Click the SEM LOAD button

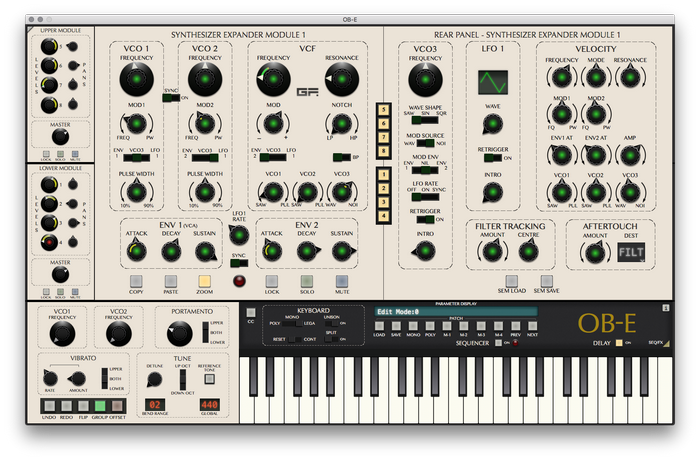(512, 281)
